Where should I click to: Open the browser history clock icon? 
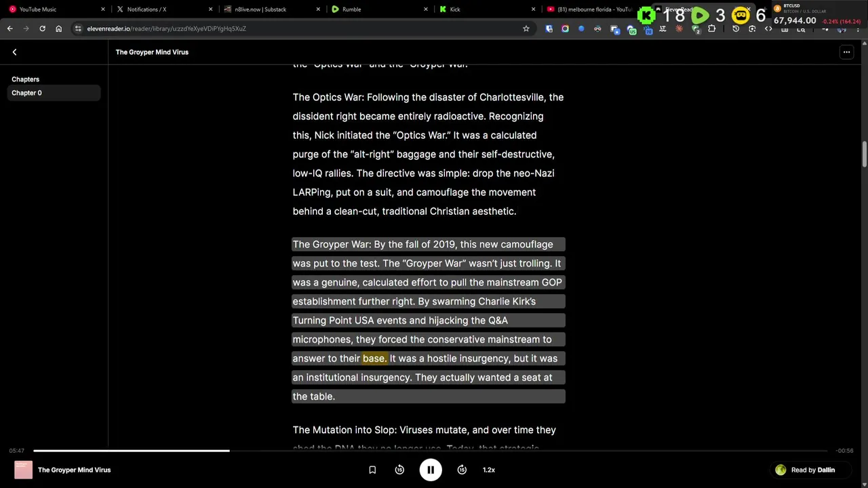point(736,28)
